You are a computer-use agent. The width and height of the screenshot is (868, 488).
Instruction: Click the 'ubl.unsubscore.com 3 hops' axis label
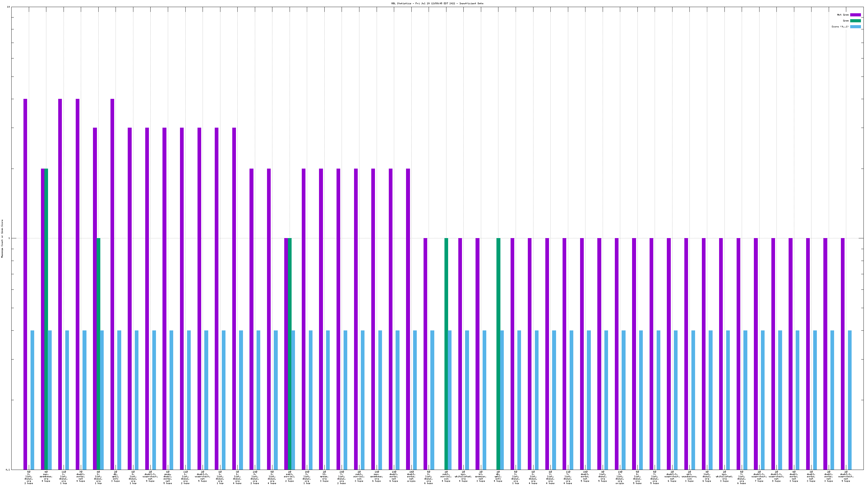click(689, 476)
